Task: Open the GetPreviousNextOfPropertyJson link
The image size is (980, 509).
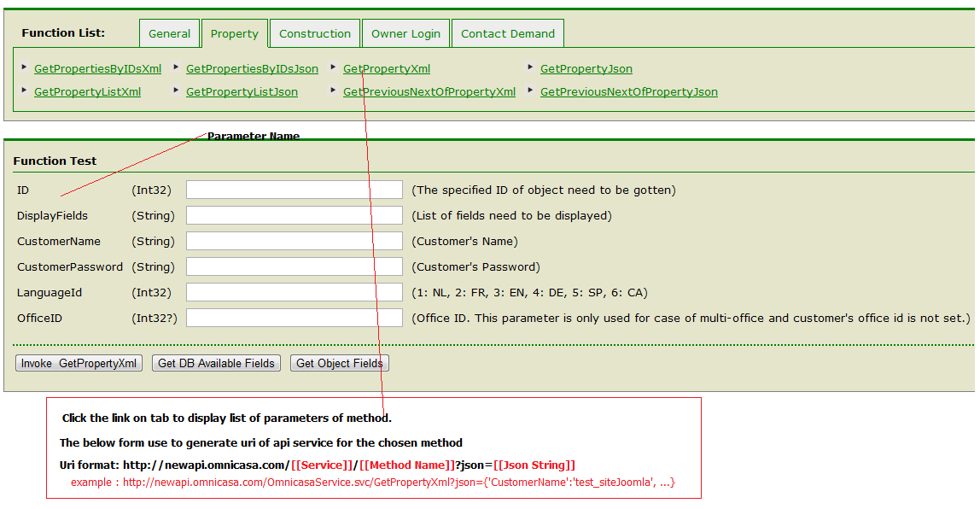Action: [x=628, y=92]
